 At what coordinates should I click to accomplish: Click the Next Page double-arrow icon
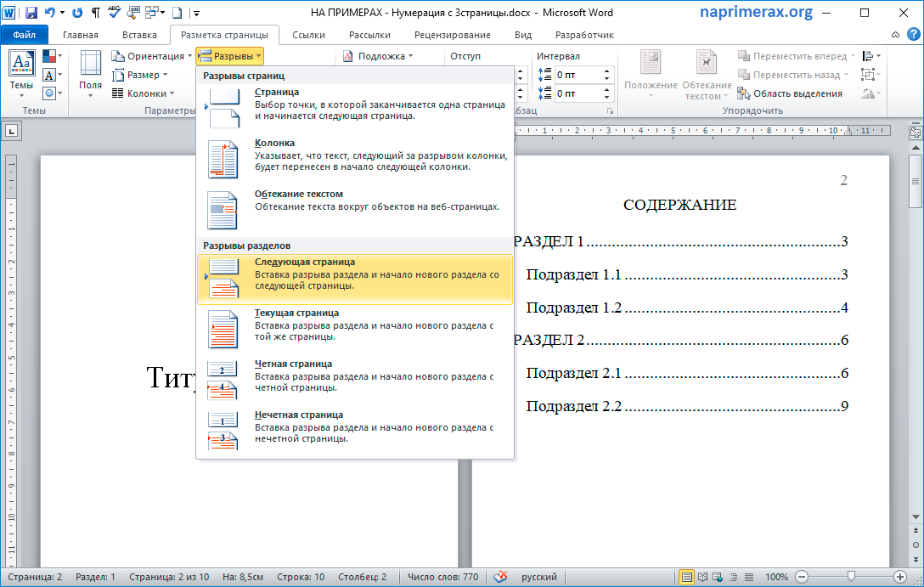click(x=916, y=559)
